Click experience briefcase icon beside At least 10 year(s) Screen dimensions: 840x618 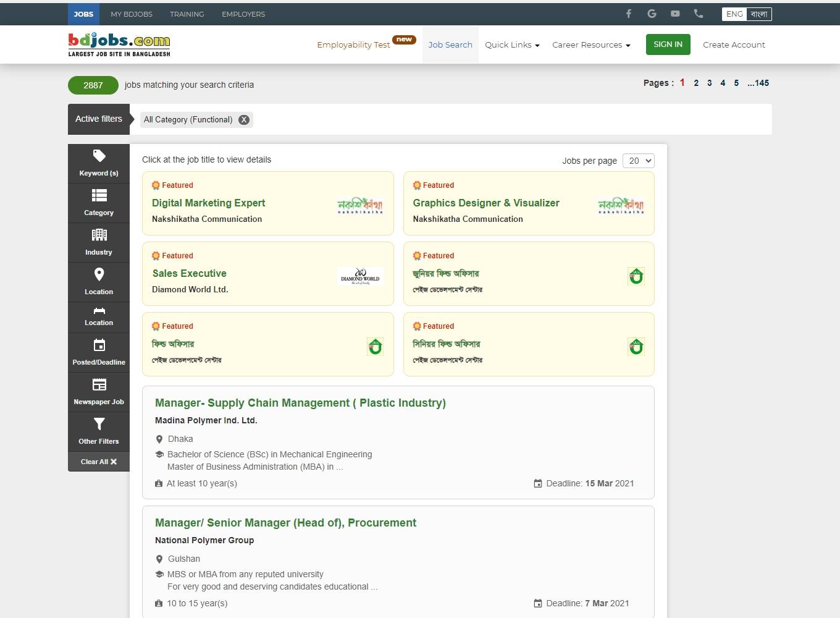[159, 483]
